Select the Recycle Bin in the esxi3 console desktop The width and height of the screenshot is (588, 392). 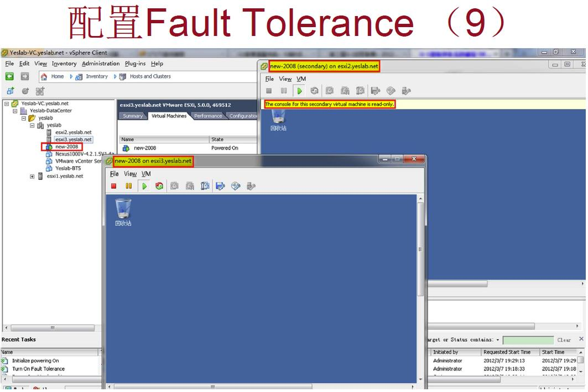pos(123,212)
